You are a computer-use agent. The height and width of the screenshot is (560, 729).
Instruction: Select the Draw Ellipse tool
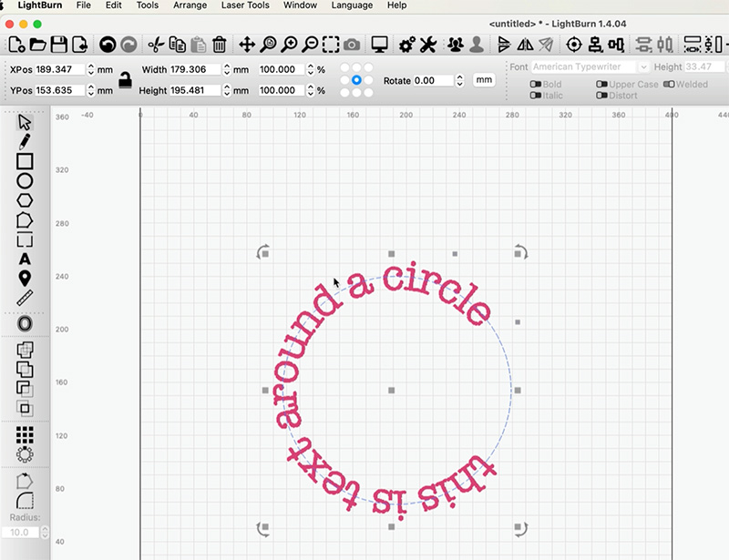[x=25, y=180]
